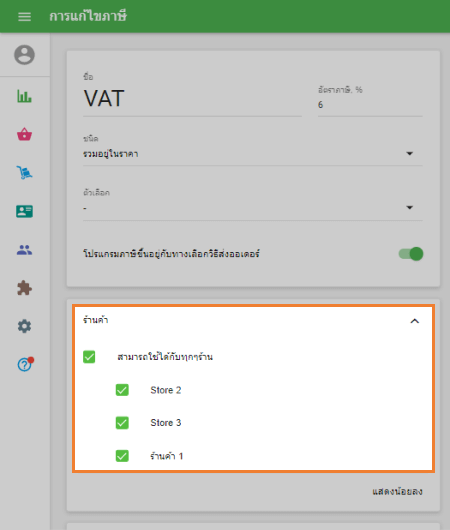Click the VAT name input field
This screenshot has height=530, width=450.
click(x=192, y=99)
